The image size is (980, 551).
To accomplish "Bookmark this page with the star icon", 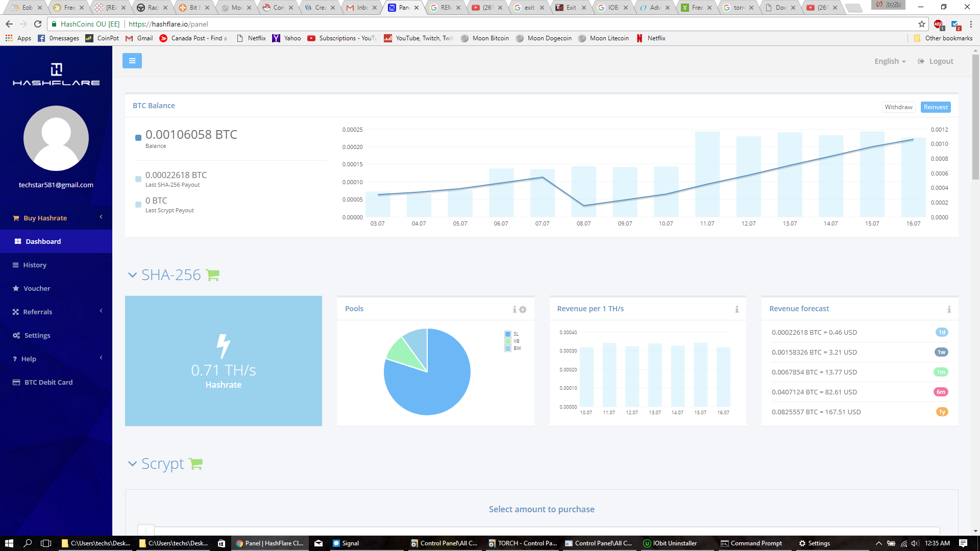I will [921, 24].
